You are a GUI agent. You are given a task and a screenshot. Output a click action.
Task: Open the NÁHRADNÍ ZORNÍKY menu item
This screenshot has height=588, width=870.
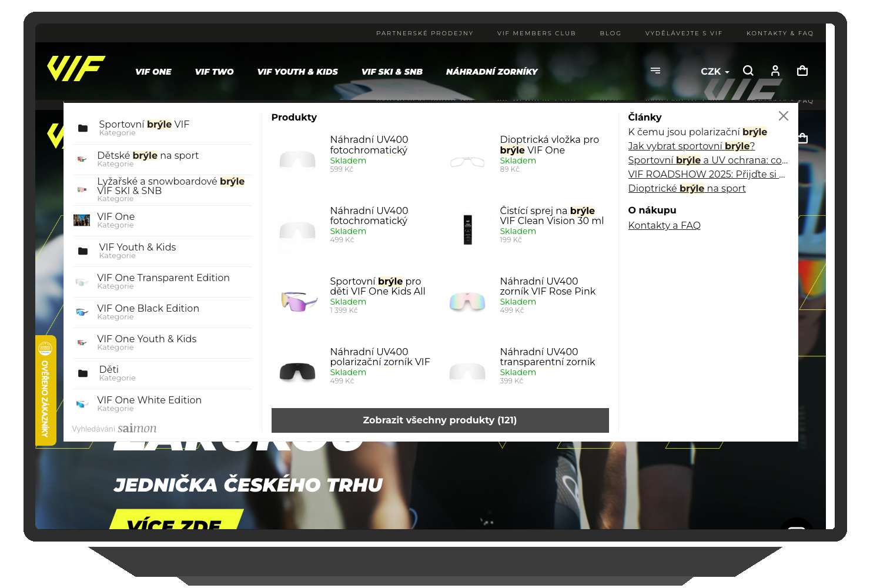(491, 72)
